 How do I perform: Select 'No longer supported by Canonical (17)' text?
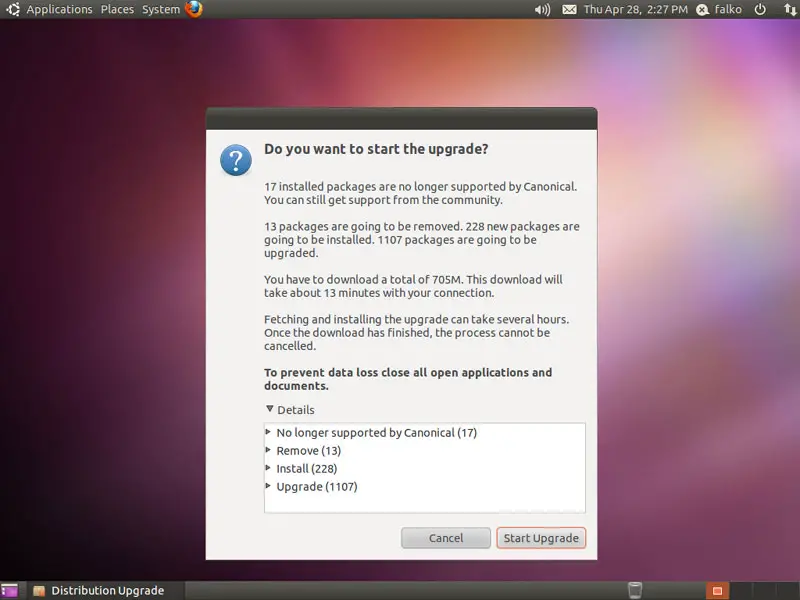click(377, 433)
